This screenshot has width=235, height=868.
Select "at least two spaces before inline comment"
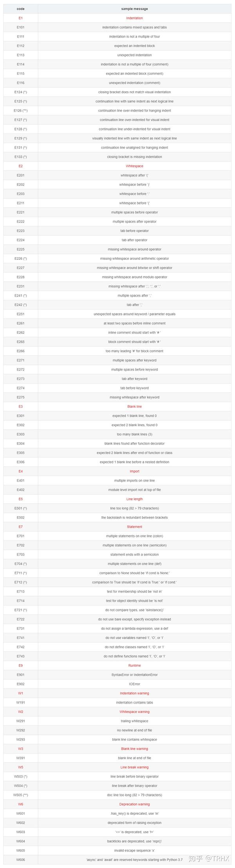point(134,323)
